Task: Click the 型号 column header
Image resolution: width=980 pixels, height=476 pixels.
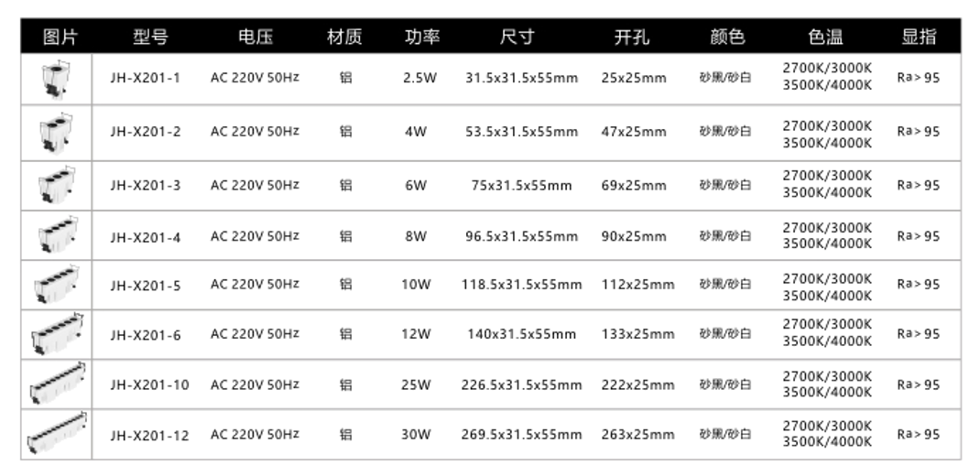Action: [150, 37]
